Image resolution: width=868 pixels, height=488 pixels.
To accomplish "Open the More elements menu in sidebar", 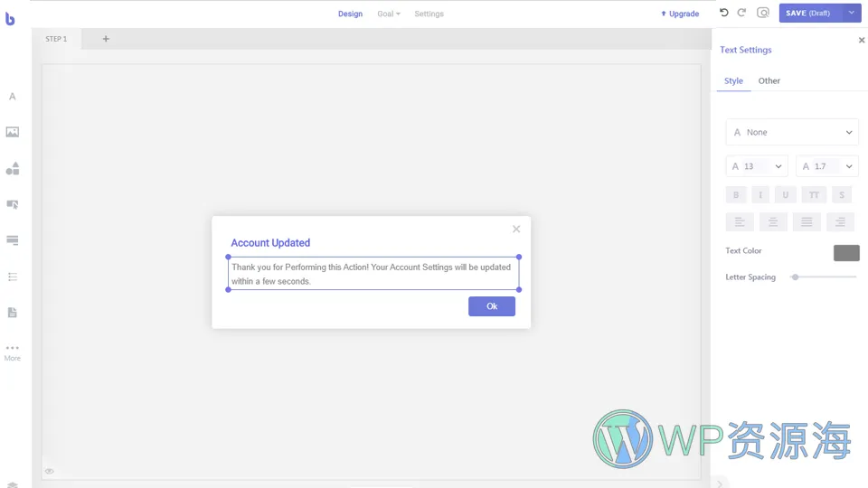I will (12, 352).
